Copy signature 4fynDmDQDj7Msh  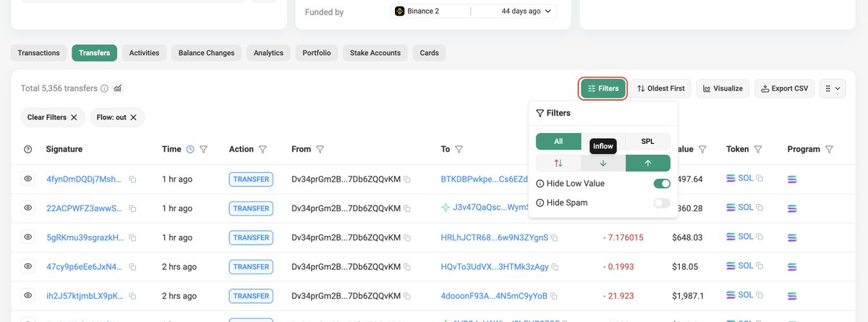point(132,179)
